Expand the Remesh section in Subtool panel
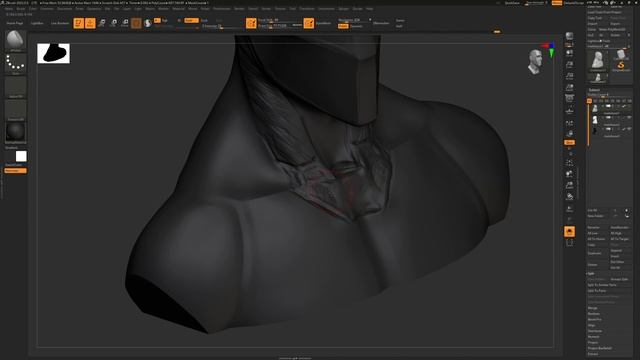This screenshot has width=640, height=360. pyautogui.click(x=593, y=337)
